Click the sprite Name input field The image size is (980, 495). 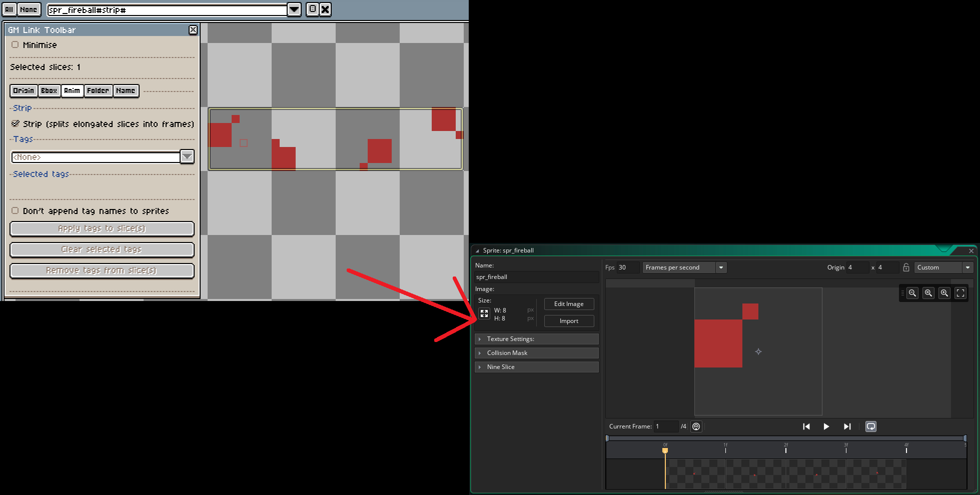[x=536, y=277]
